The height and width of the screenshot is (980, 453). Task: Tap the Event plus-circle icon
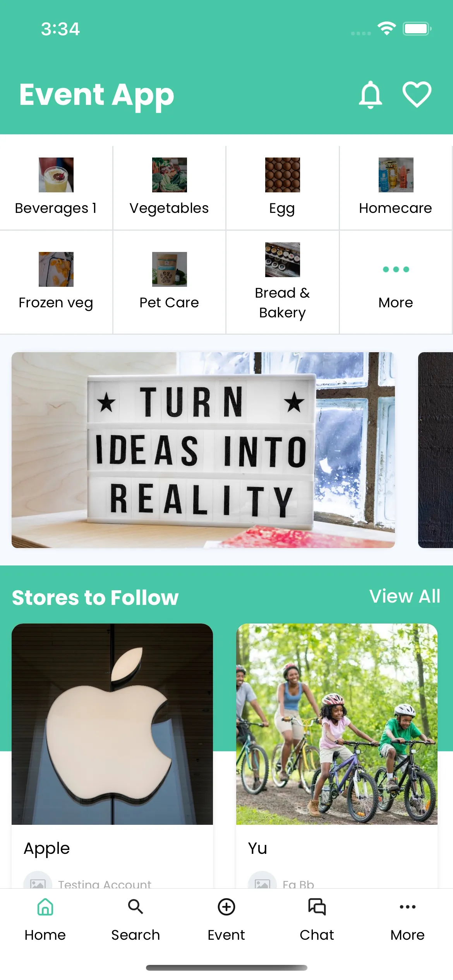226,907
